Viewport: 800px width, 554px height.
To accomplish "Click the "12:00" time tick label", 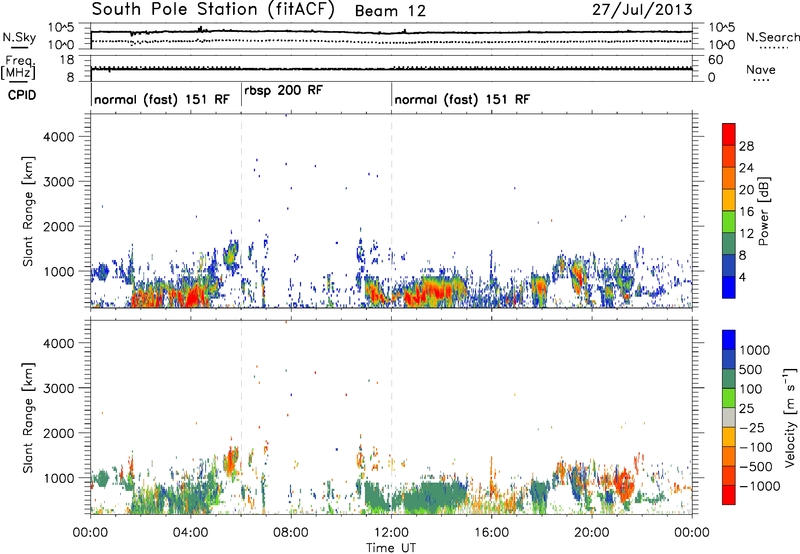I will pos(391,533).
